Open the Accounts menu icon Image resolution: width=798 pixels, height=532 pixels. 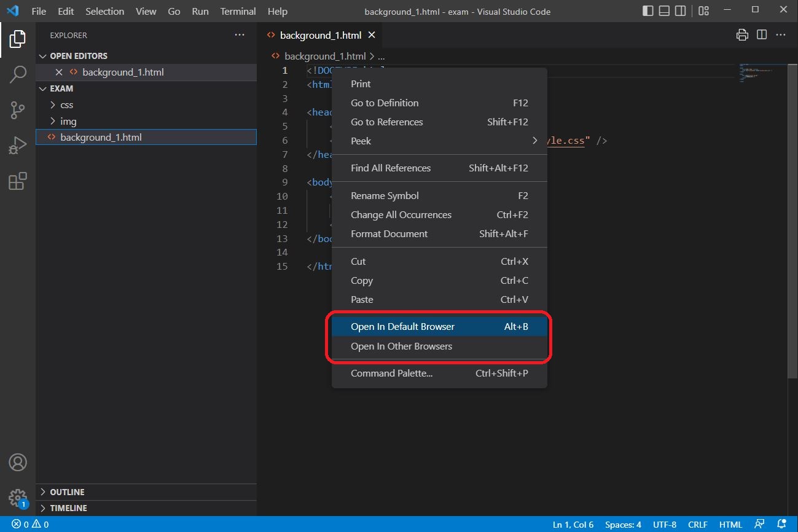(x=18, y=462)
